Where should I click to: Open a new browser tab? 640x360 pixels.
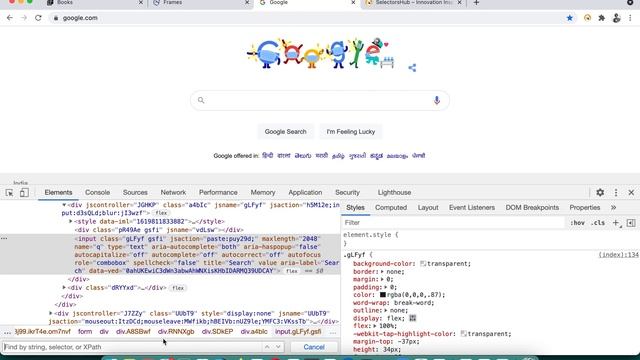pyautogui.click(x=476, y=3)
